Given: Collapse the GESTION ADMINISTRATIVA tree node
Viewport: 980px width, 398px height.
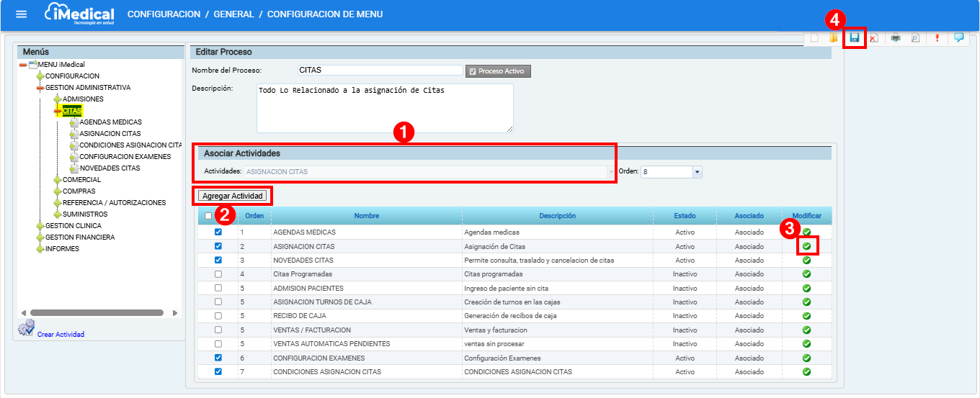Looking at the screenshot, I should click(x=40, y=88).
